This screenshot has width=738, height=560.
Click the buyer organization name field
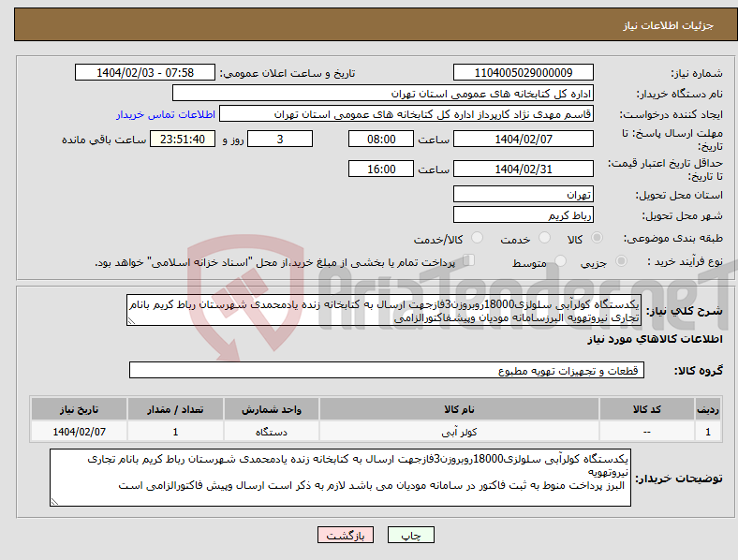[x=383, y=93]
